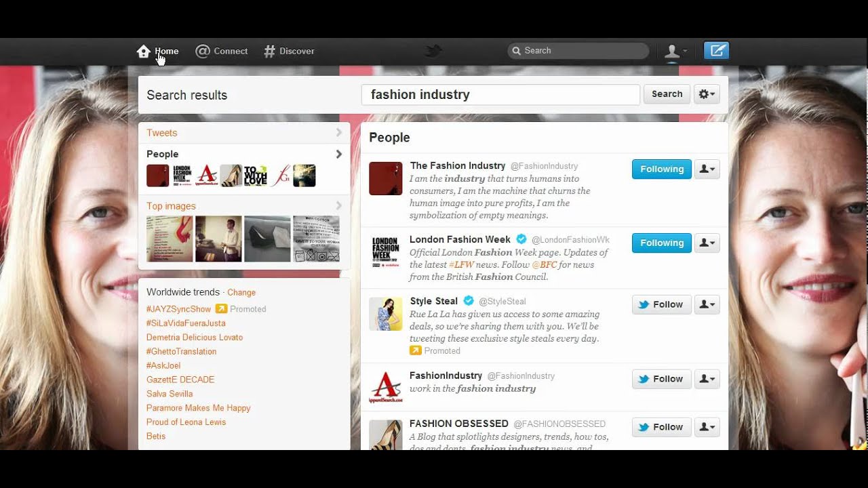
Task: Open user actions dropdown for The Fashion Industry
Action: coord(707,169)
